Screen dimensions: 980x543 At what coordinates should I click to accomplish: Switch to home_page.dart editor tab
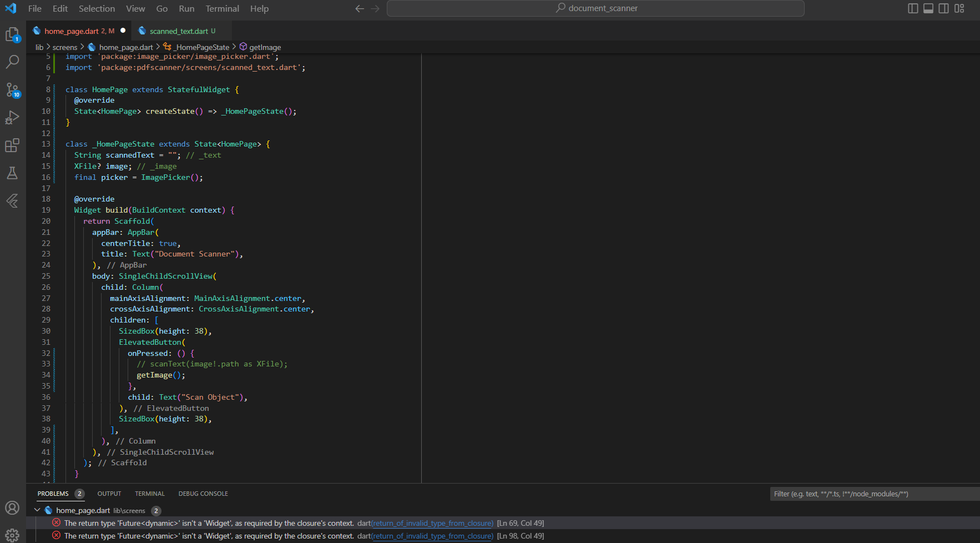(79, 31)
